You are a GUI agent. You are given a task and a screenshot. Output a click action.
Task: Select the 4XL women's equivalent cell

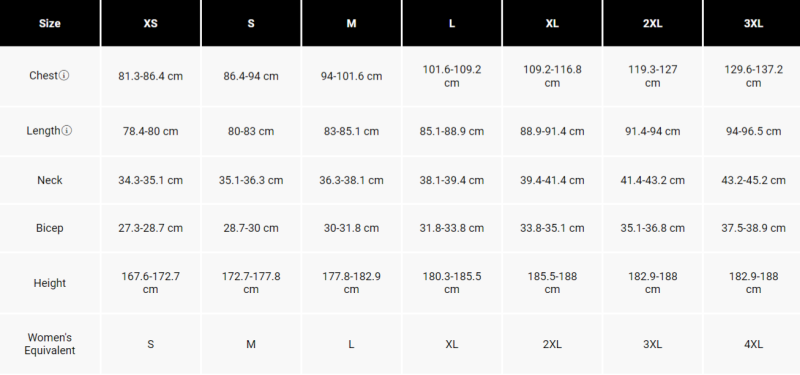pyautogui.click(x=752, y=344)
